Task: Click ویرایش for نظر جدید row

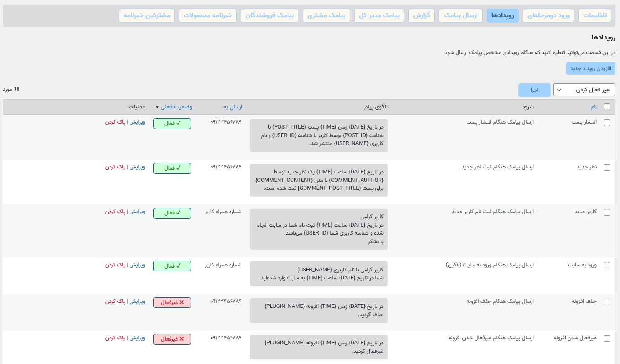Action: tap(137, 167)
